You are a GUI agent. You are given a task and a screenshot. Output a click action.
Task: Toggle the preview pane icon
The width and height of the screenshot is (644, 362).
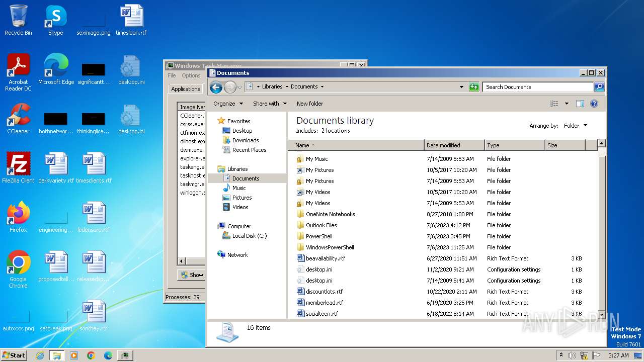coord(580,104)
